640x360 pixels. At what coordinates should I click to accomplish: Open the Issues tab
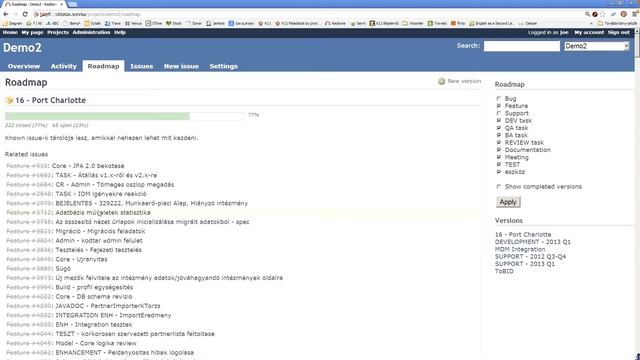click(x=142, y=66)
